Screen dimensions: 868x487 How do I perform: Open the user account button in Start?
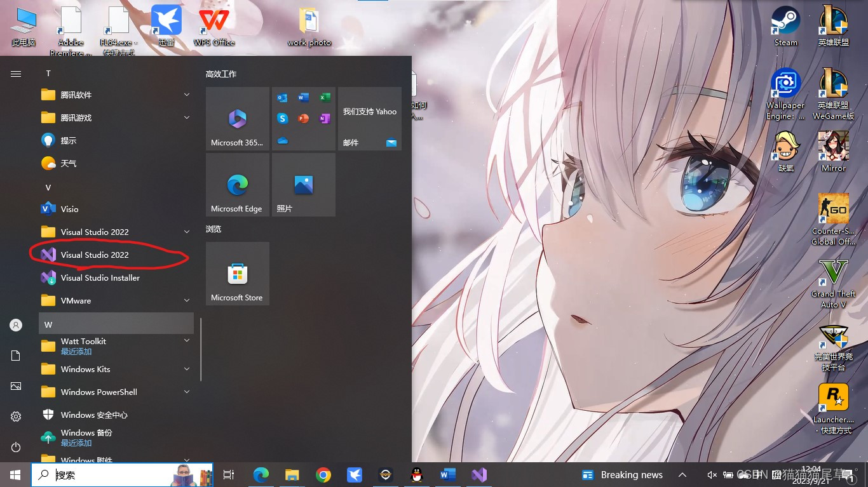pos(16,325)
